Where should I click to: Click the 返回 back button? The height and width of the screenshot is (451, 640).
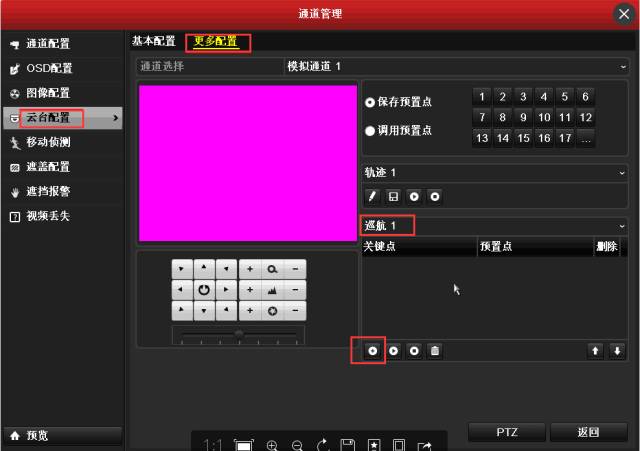(x=589, y=432)
